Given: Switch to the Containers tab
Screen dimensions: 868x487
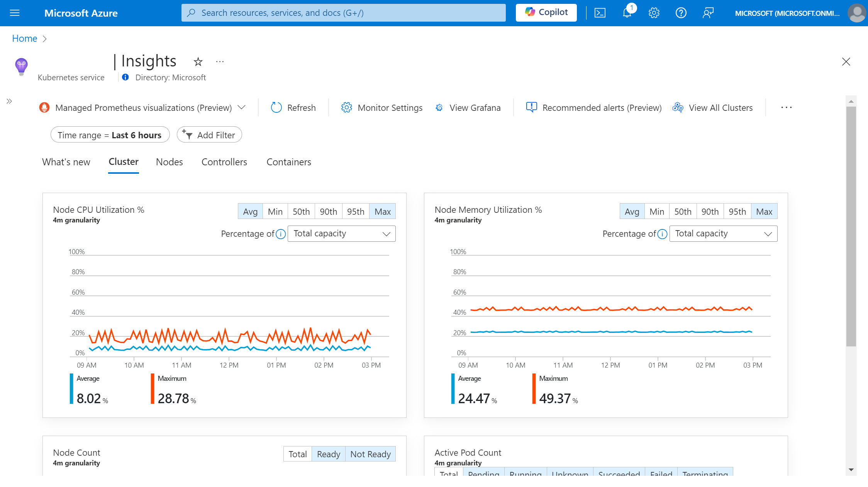Looking at the screenshot, I should point(289,161).
